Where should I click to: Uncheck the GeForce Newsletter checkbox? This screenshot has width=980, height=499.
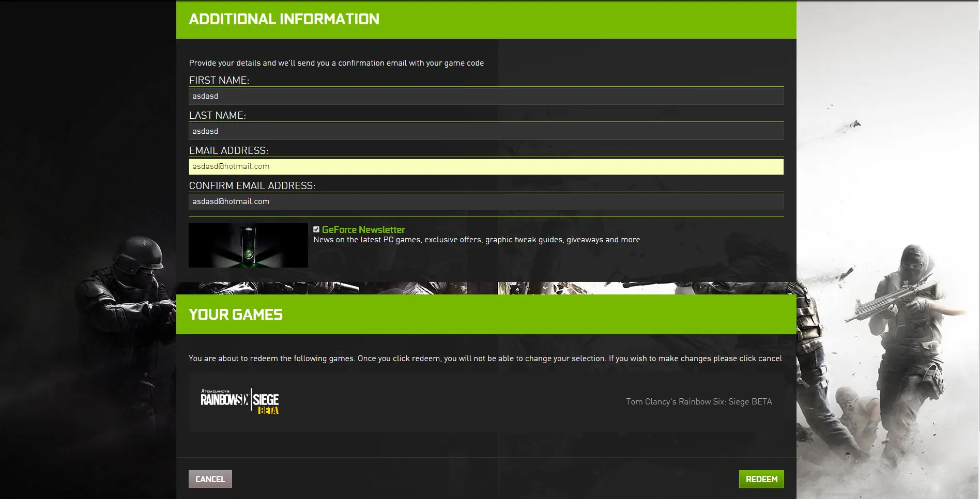pos(316,229)
